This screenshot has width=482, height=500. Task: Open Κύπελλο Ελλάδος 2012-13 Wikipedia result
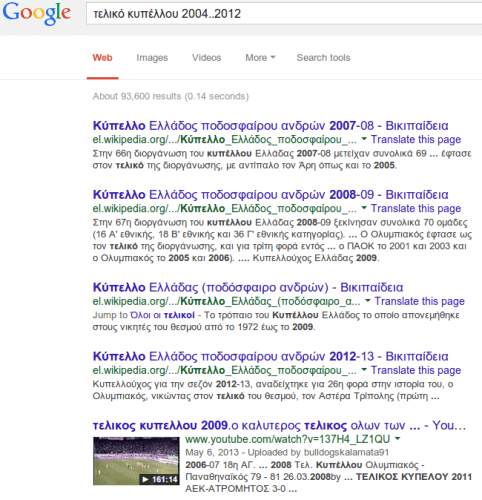click(x=270, y=356)
